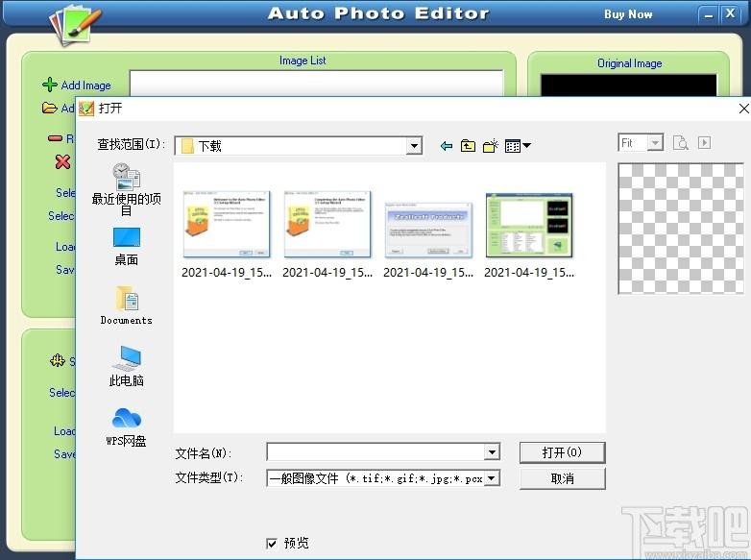Expand the 文件名 filename dropdown arrow
This screenshot has height=560, width=751.
point(492,451)
